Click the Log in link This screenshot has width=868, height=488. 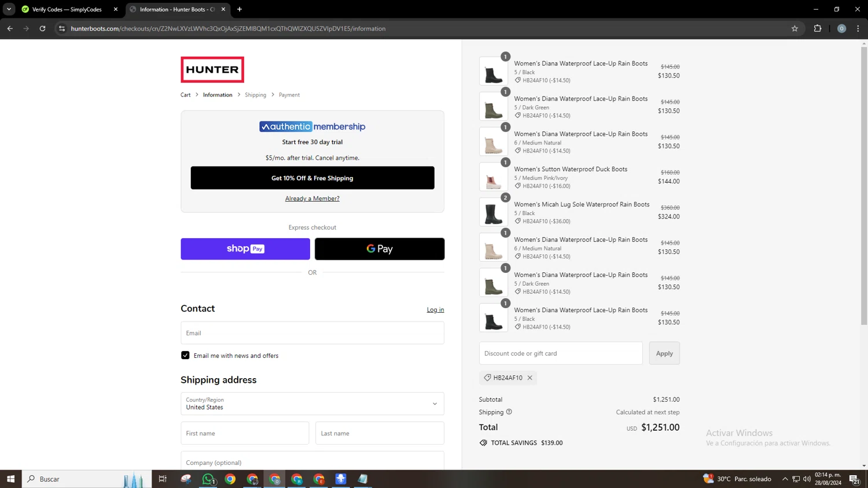pyautogui.click(x=435, y=310)
